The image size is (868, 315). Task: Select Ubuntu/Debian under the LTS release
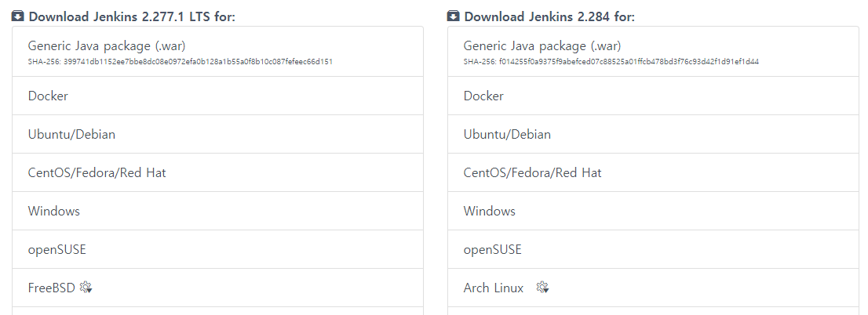click(217, 134)
